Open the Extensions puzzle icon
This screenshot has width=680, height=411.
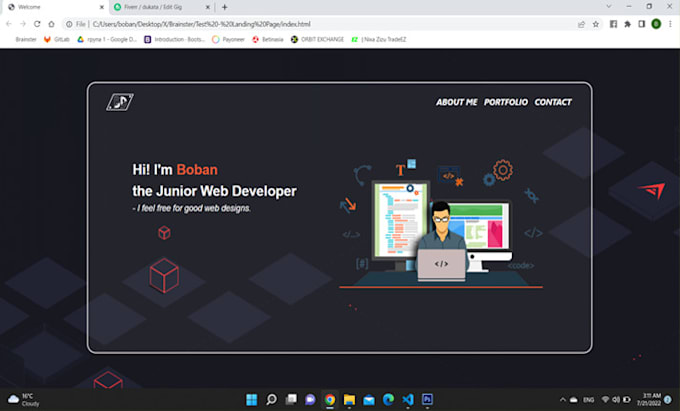click(x=628, y=24)
